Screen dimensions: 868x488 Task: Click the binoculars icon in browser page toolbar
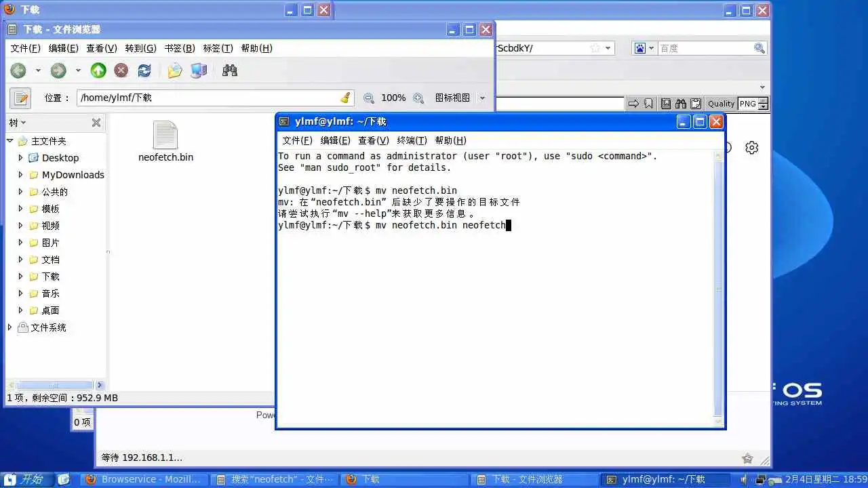pyautogui.click(x=681, y=104)
